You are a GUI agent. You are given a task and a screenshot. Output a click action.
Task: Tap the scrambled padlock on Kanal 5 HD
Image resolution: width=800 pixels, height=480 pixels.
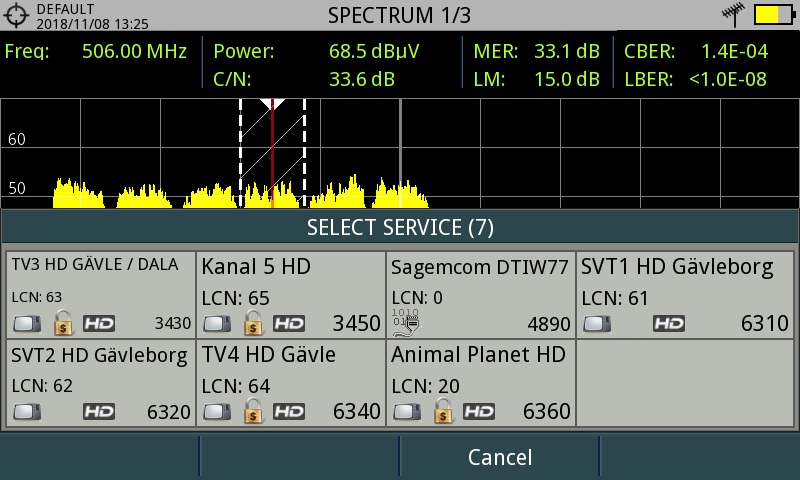click(253, 322)
